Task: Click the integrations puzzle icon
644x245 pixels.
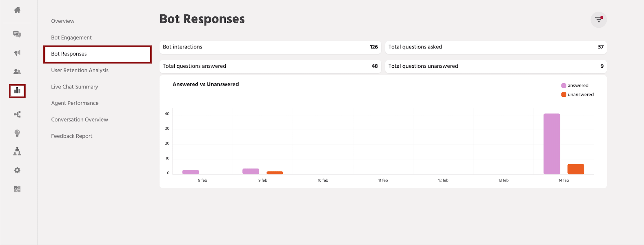Action: tap(17, 189)
